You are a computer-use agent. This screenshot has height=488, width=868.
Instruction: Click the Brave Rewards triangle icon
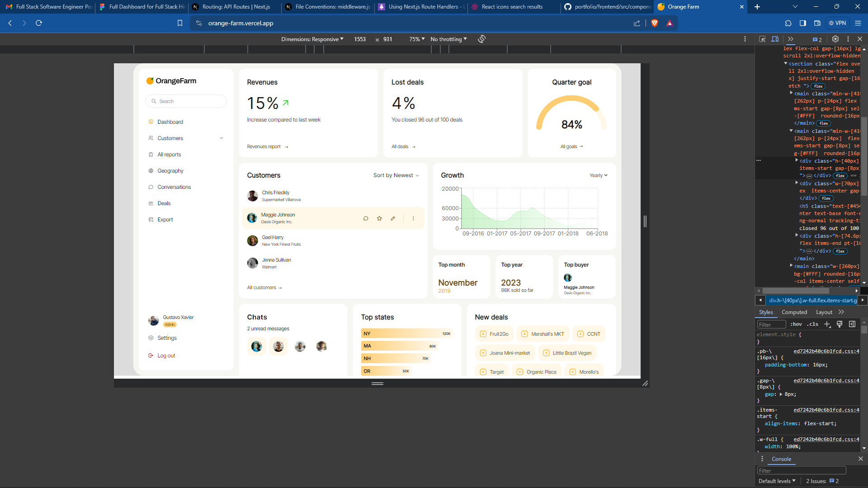pyautogui.click(x=670, y=23)
